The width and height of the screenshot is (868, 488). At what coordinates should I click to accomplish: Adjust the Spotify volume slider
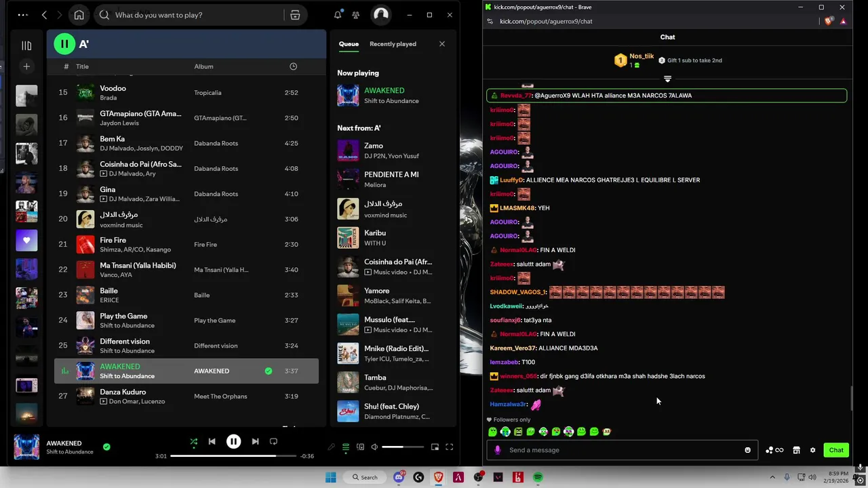[402, 447]
